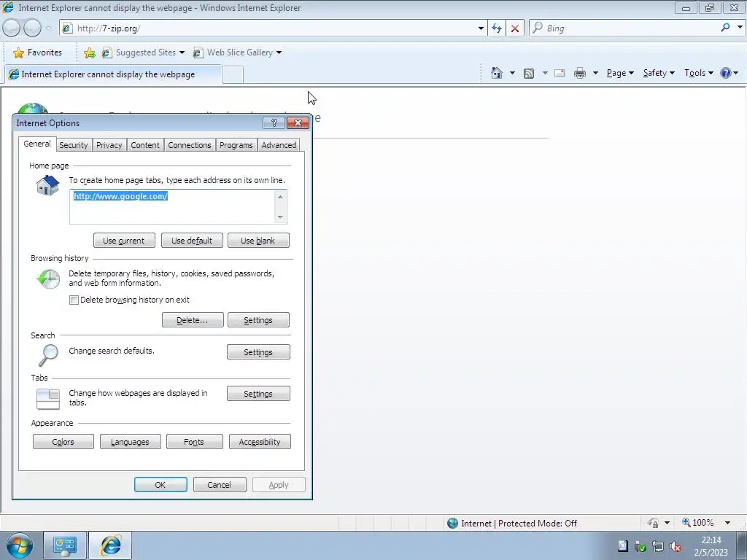Click the network tray icon
This screenshot has height=560, width=747.
pyautogui.click(x=658, y=547)
